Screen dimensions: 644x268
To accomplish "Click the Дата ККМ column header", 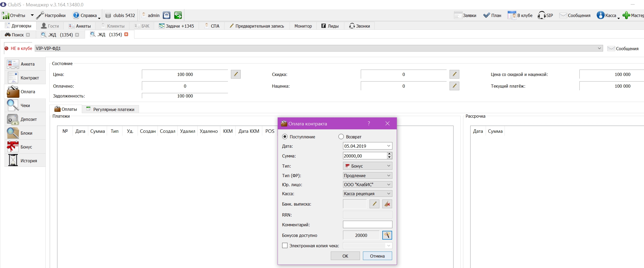I will tap(249, 131).
